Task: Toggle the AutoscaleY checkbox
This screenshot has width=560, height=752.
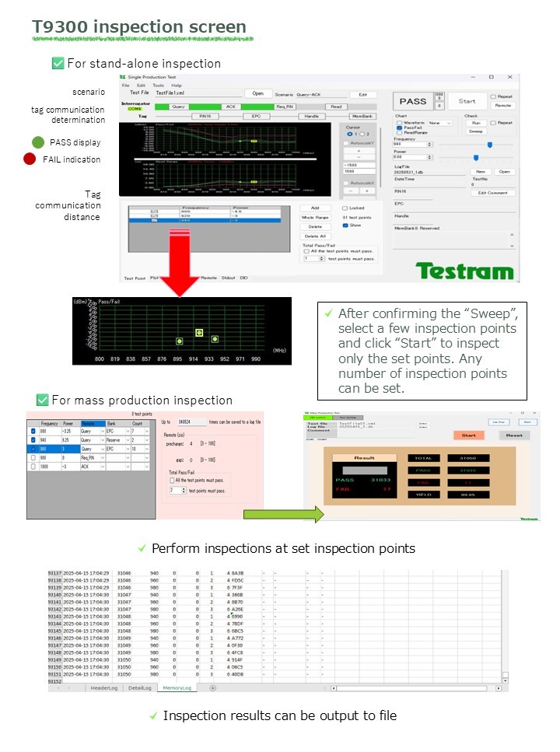Action: coord(346,143)
